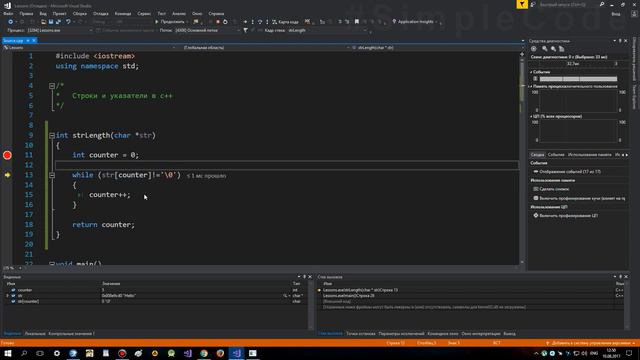Open the Thread (Поток) combo box

[x=207, y=30]
